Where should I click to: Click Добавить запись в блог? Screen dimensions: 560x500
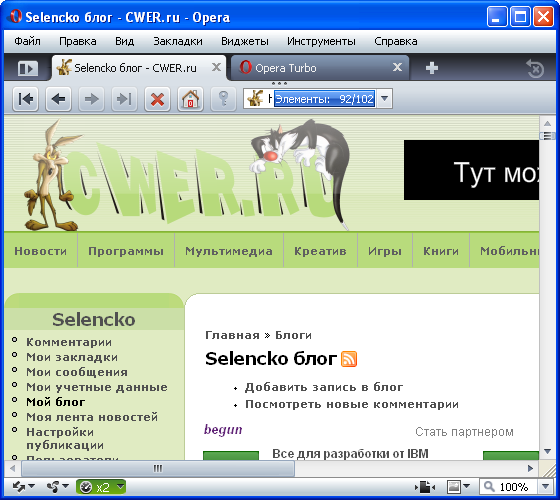324,387
